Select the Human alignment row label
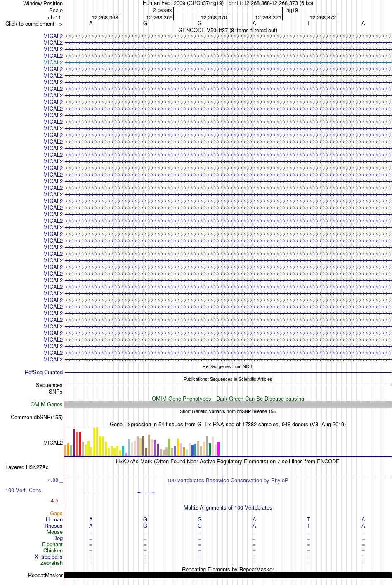 [54, 519]
